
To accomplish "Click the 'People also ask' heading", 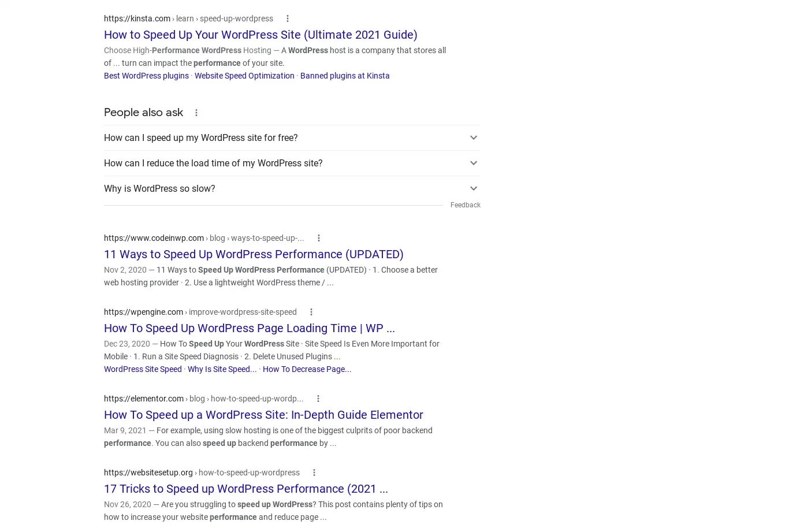I will [143, 113].
